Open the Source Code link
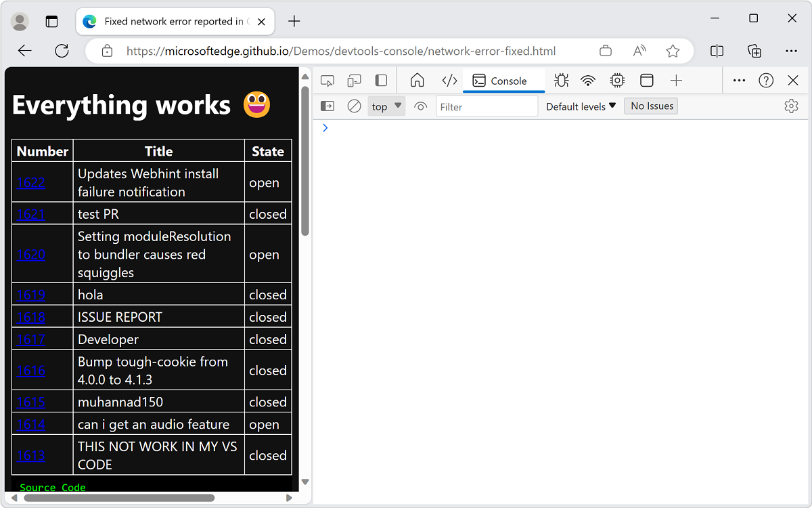Viewport: 812px width, 508px height. 51,487
